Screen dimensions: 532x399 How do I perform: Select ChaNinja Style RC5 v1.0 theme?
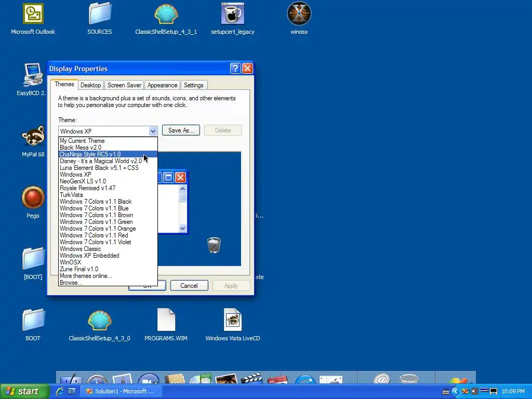(108, 154)
